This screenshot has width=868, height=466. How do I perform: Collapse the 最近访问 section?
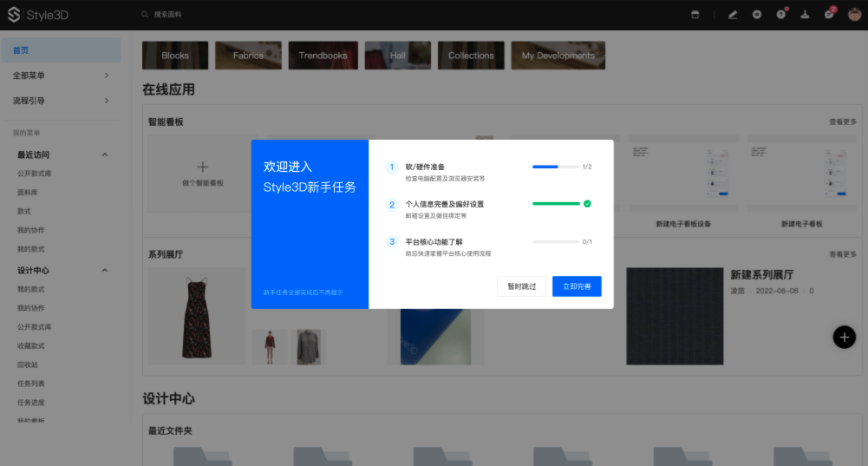[105, 155]
